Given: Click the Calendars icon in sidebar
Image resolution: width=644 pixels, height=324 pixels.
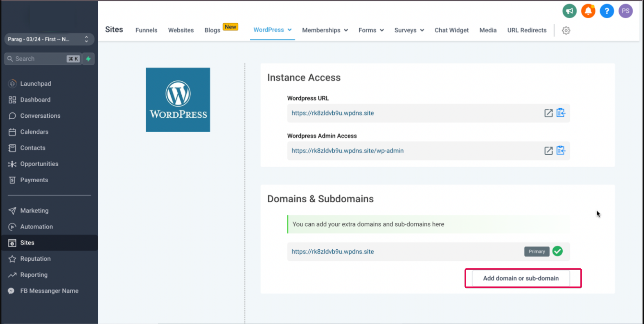Looking at the screenshot, I should pyautogui.click(x=12, y=132).
